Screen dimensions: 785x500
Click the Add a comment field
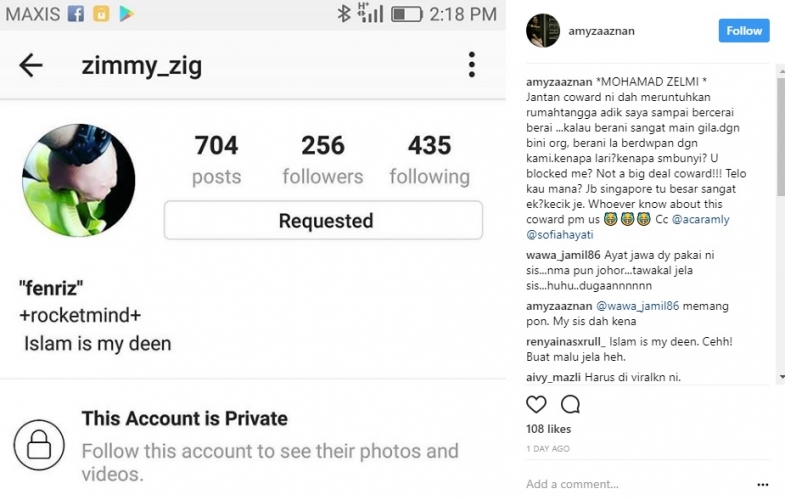click(x=640, y=484)
